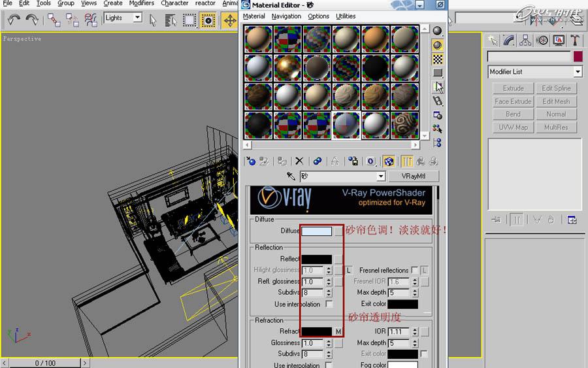Toggle Show Map in Viewport
588x368 pixels.
pyautogui.click(x=389, y=161)
